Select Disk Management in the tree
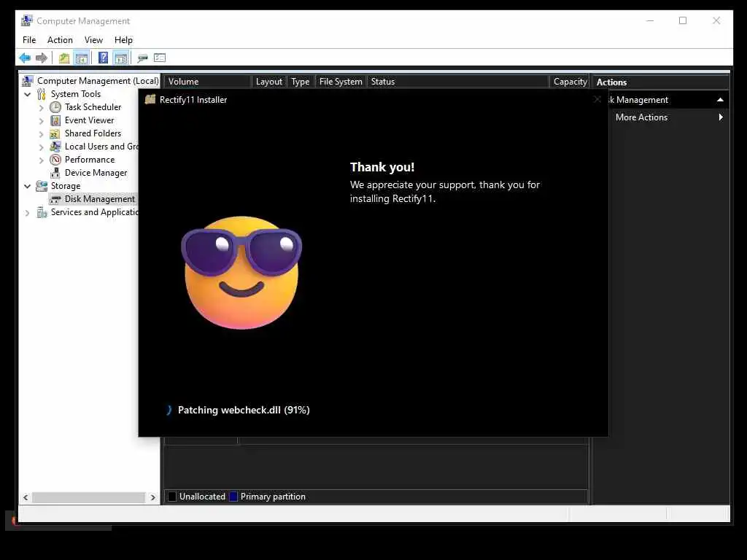This screenshot has height=560, width=747. 99,199
